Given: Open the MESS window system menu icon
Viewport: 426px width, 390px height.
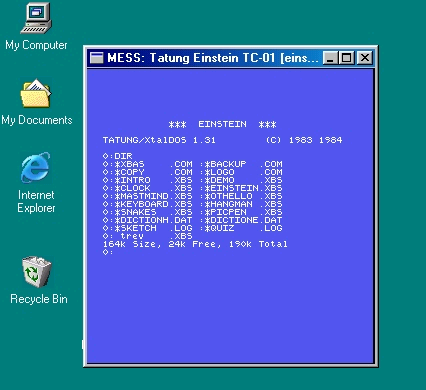Looking at the screenshot, I should (x=97, y=58).
